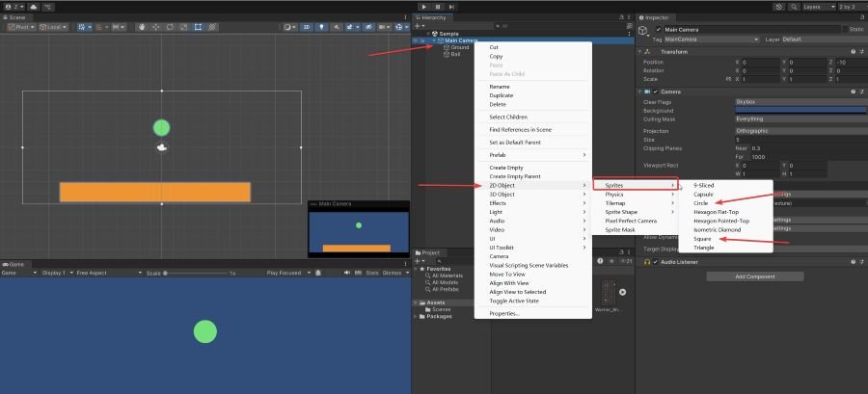Viewport: 868px width, 394px height.
Task: Click the cloud services icon
Action: coord(33,7)
